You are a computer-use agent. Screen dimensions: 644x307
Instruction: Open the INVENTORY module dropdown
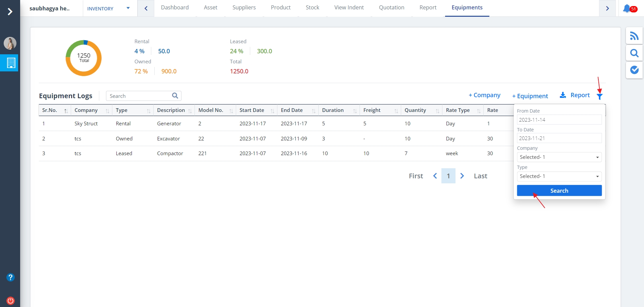coord(108,8)
